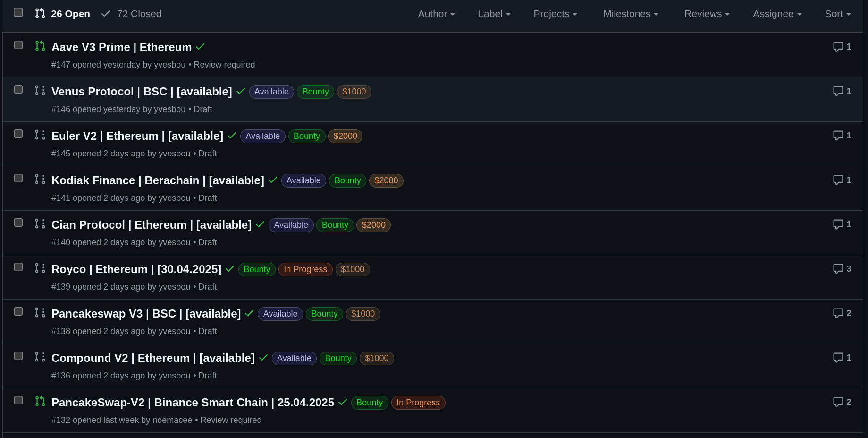The width and height of the screenshot is (868, 438).
Task: Click the checks-passed checkmark on Aave V3 Prime
Action: [200, 47]
